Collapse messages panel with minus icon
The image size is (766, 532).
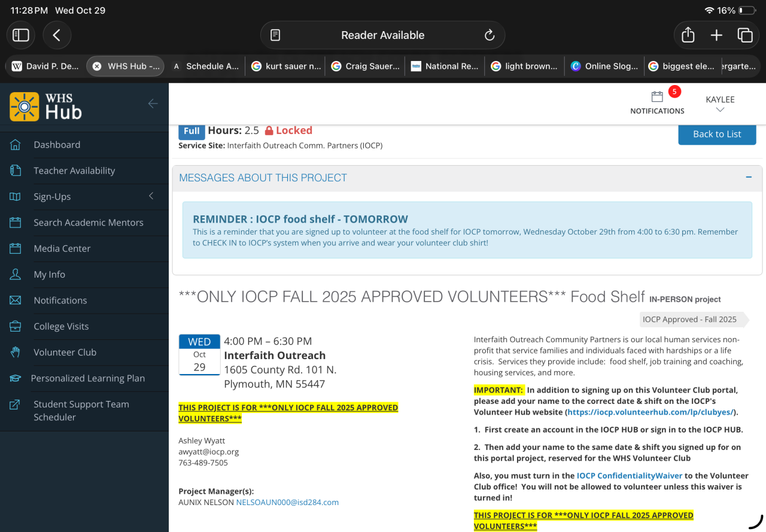tap(749, 177)
